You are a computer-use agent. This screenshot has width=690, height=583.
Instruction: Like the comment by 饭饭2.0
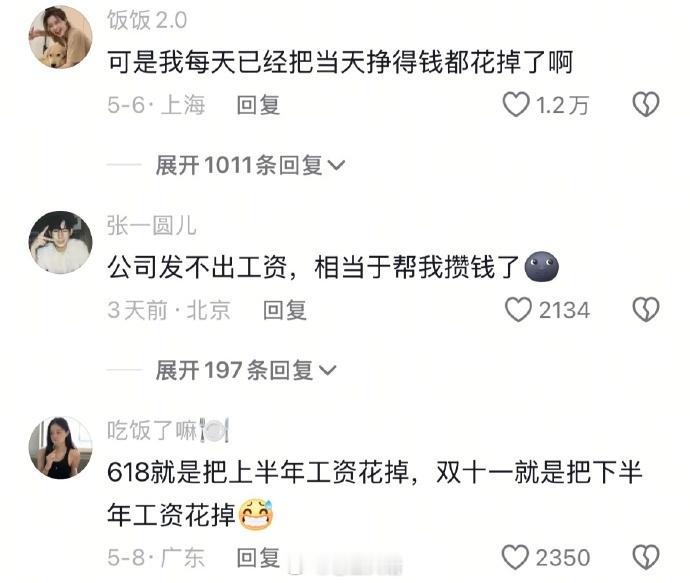[515, 105]
